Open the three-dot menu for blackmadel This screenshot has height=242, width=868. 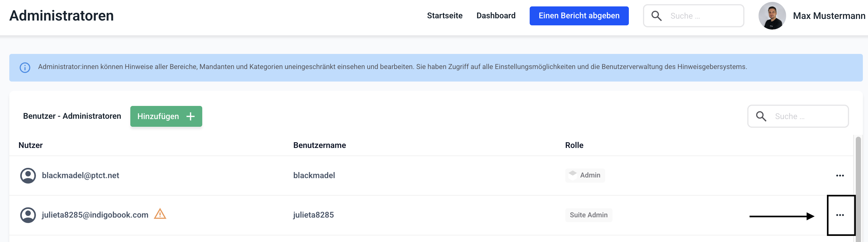840,176
